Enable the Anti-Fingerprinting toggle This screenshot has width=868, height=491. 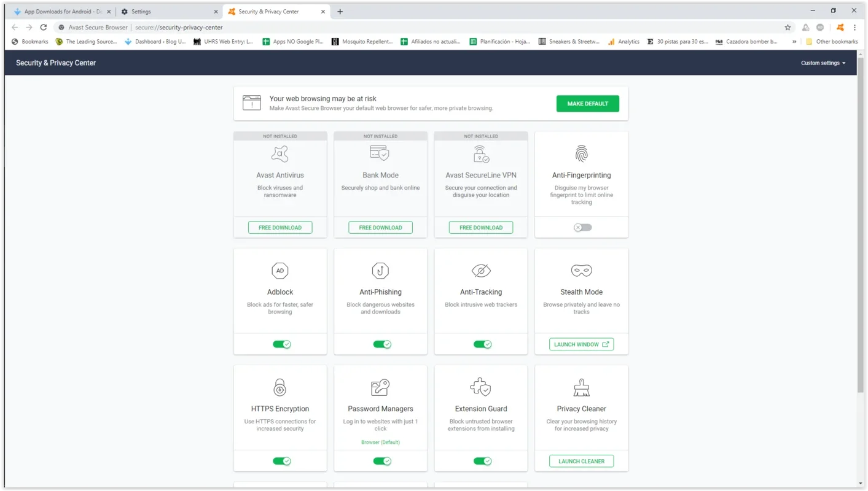click(x=582, y=227)
